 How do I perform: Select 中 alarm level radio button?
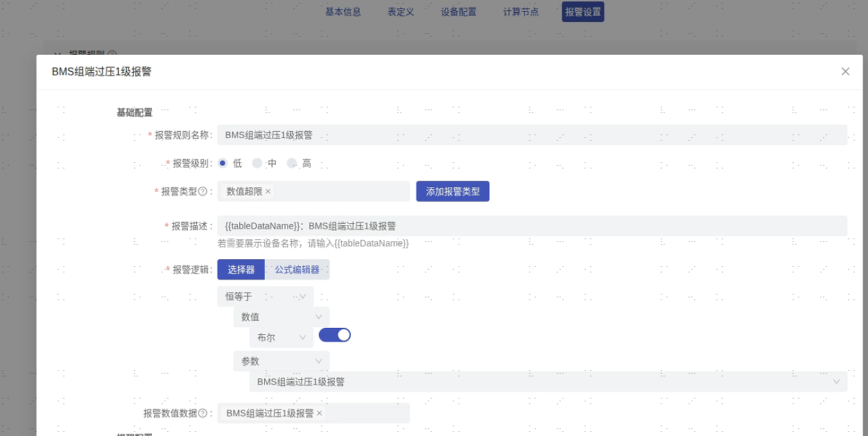[x=257, y=164]
